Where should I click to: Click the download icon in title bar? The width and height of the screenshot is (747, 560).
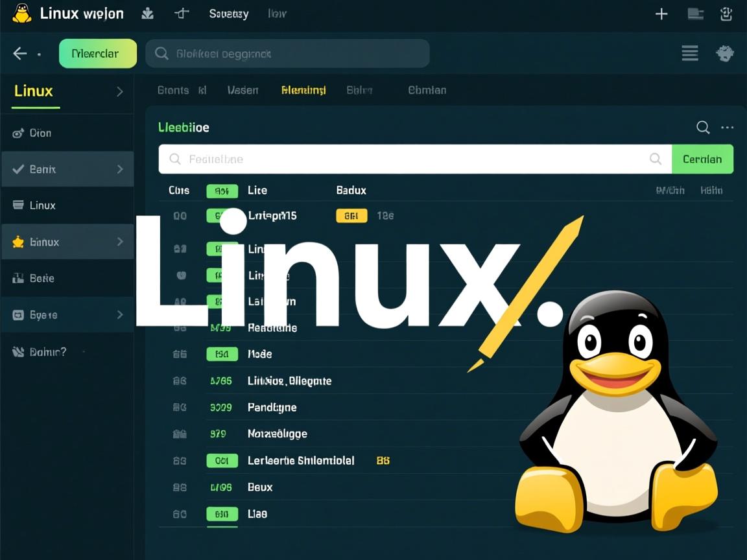pos(148,14)
